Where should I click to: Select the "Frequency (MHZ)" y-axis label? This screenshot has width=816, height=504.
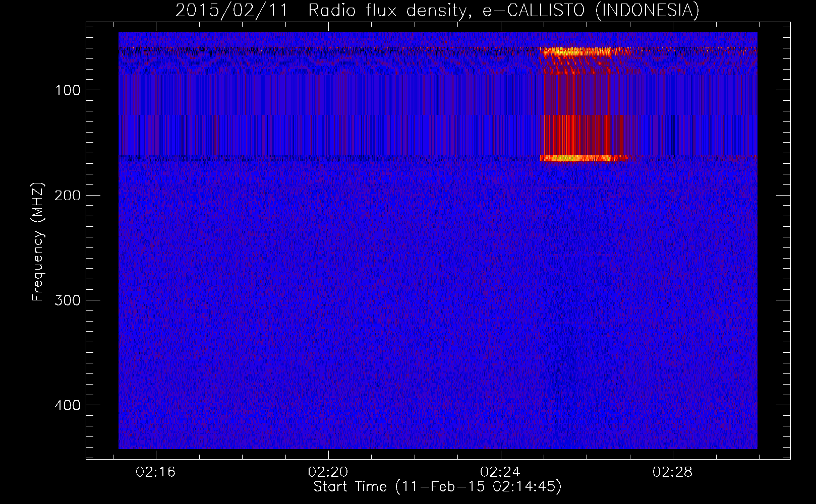click(38, 242)
